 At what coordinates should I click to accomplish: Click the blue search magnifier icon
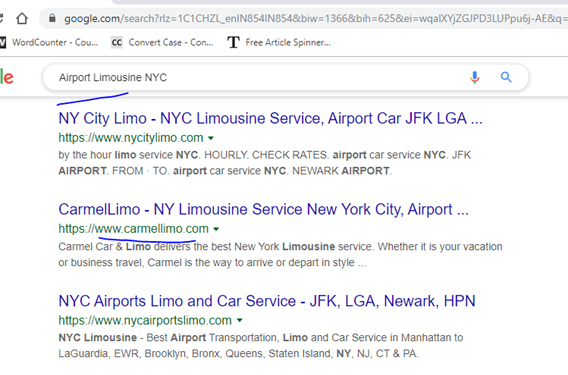pyautogui.click(x=506, y=77)
